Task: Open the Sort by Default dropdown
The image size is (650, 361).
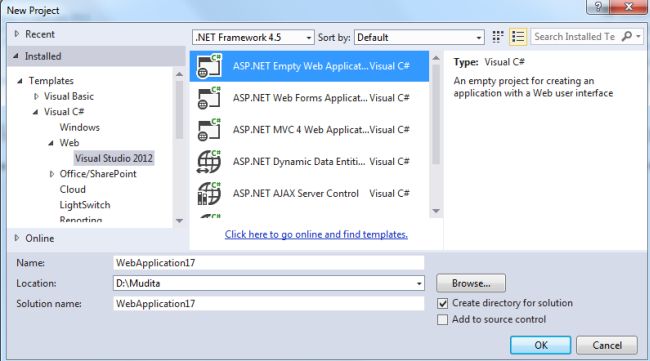Action: click(x=419, y=37)
